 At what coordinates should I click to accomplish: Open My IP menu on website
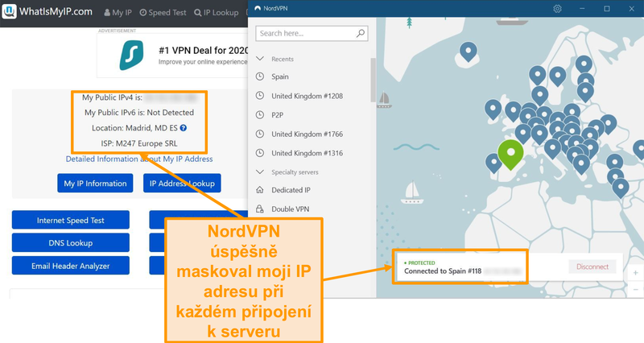click(x=118, y=12)
